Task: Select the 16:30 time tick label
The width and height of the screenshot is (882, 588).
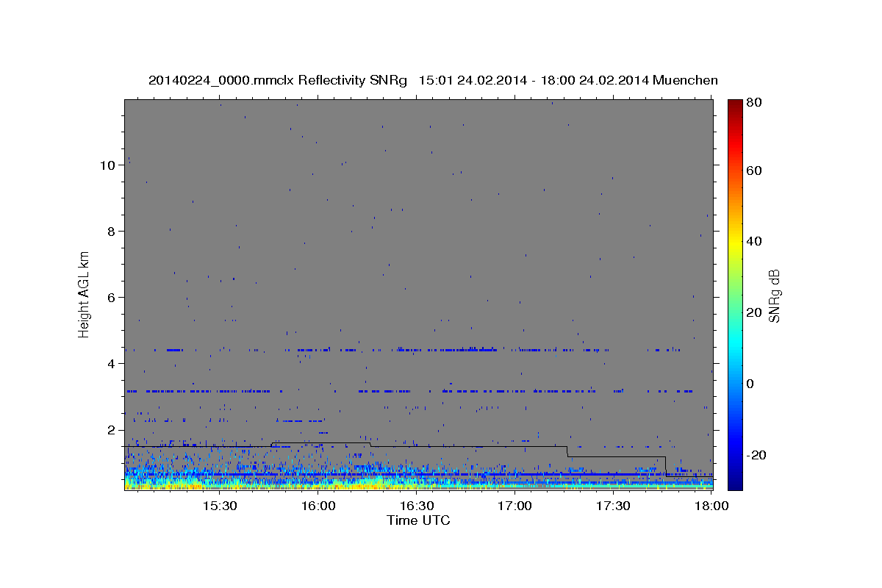Action: tap(416, 506)
